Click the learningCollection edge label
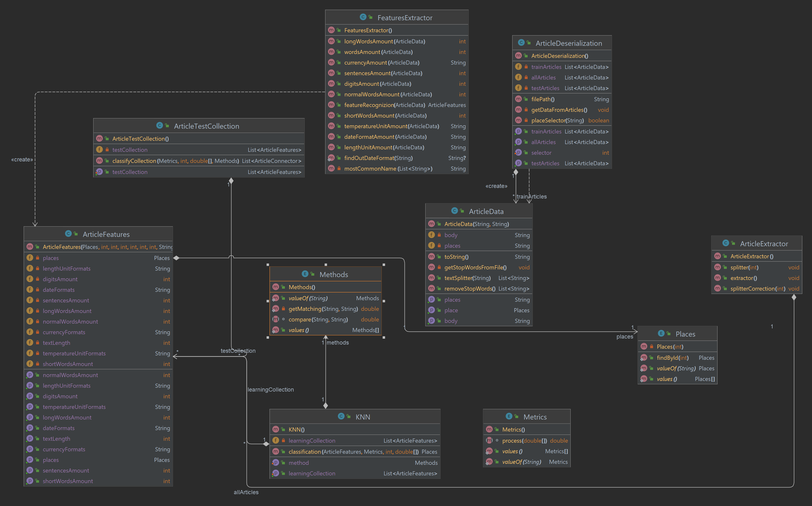The height and width of the screenshot is (506, 812). point(271,390)
